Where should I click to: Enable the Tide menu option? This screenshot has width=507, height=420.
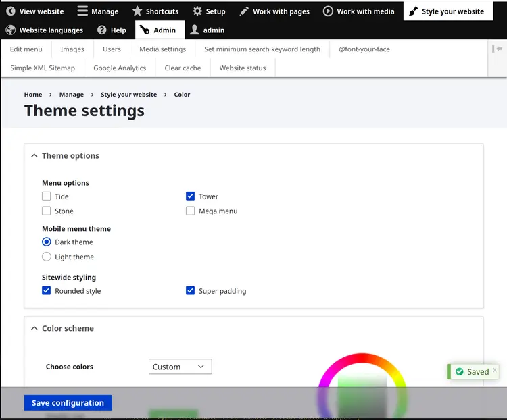[46, 196]
